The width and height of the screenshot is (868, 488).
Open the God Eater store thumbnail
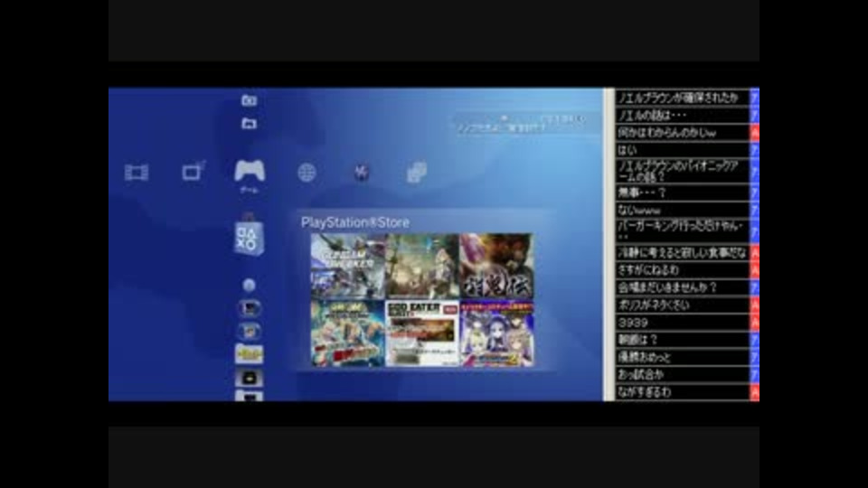coord(422,333)
